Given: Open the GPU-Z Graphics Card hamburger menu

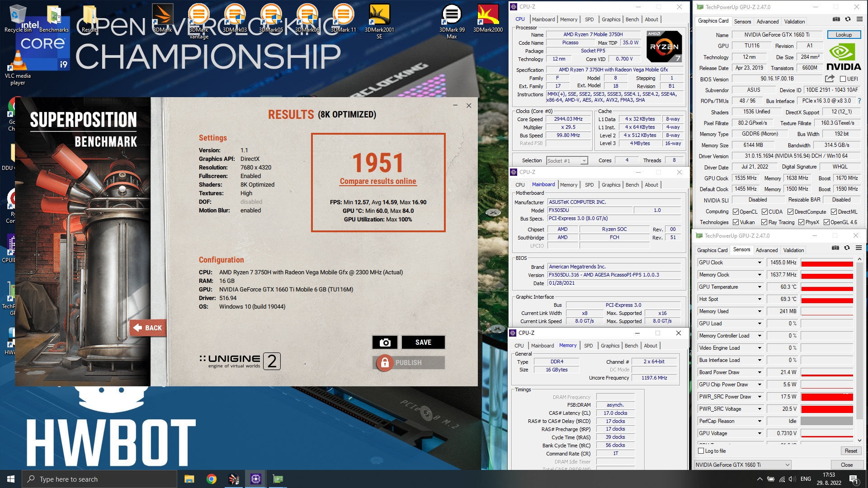Looking at the screenshot, I should coord(859,19).
